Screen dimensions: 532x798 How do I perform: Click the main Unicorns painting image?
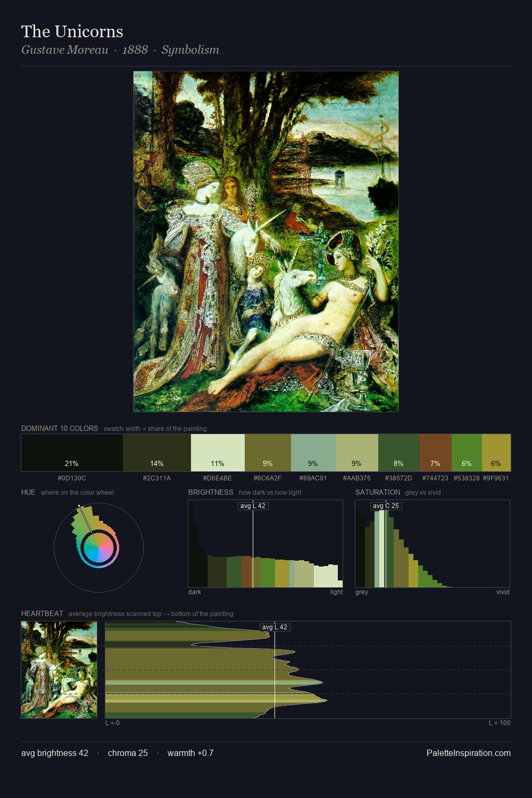click(266, 242)
